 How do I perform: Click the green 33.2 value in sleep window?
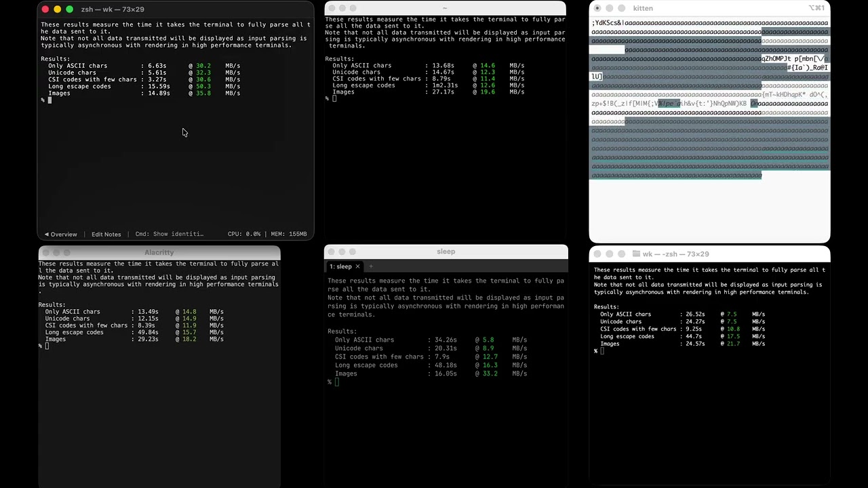coord(490,374)
